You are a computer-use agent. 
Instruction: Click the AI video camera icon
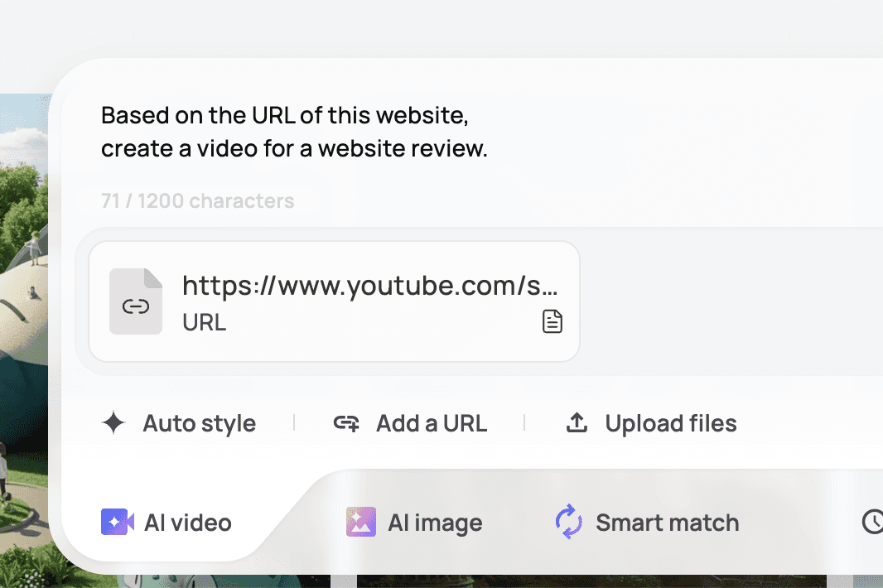[x=117, y=522]
